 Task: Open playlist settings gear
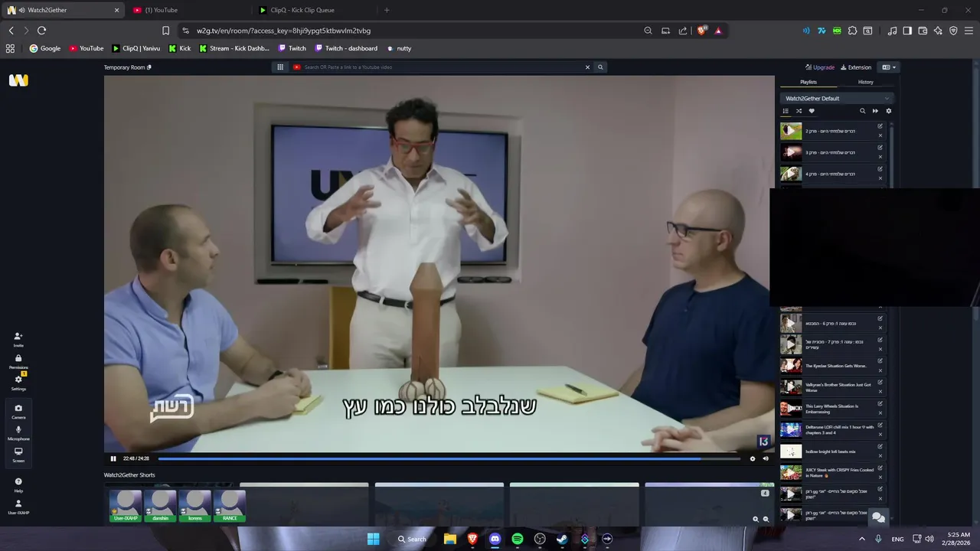click(888, 111)
